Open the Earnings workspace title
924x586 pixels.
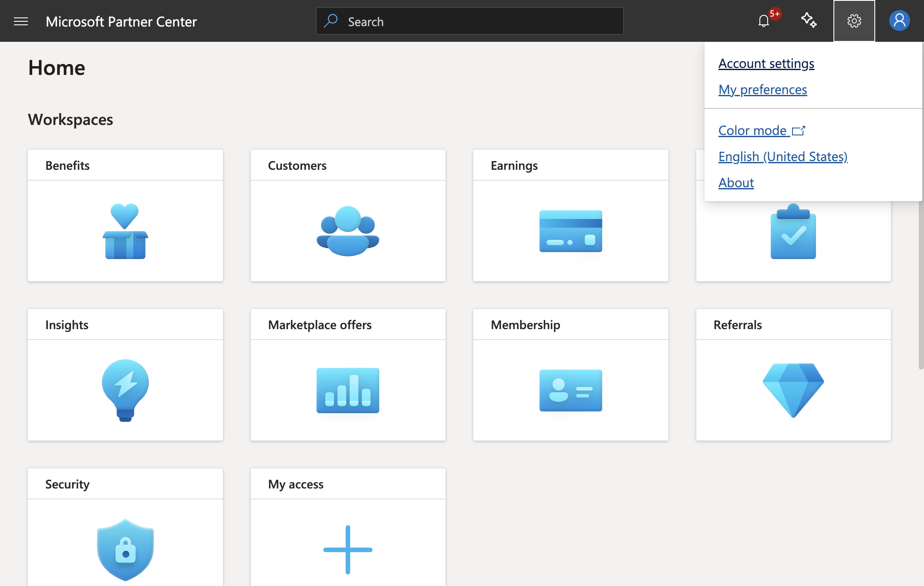point(514,165)
